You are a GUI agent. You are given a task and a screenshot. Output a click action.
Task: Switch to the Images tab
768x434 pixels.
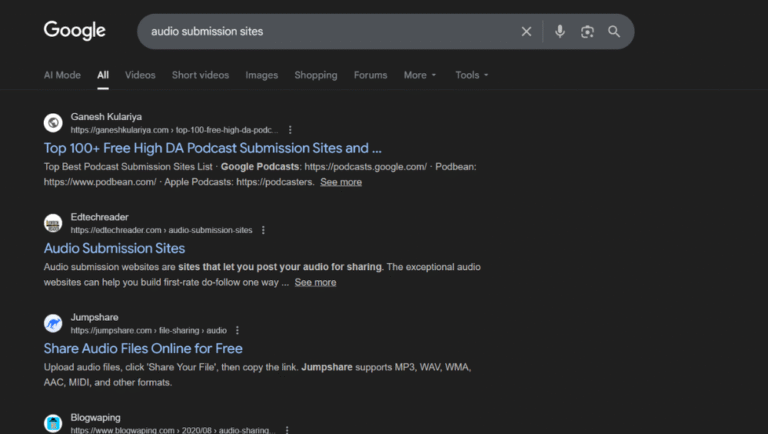coord(262,75)
